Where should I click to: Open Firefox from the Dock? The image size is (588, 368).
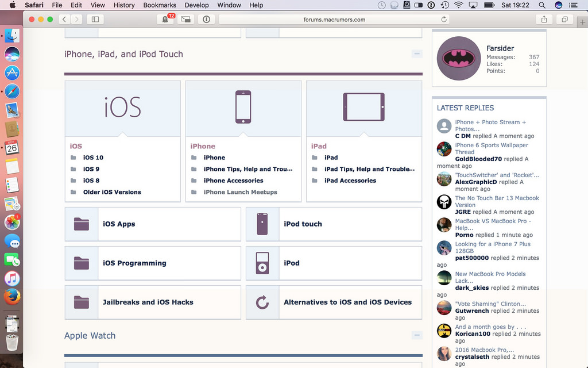[x=12, y=297]
